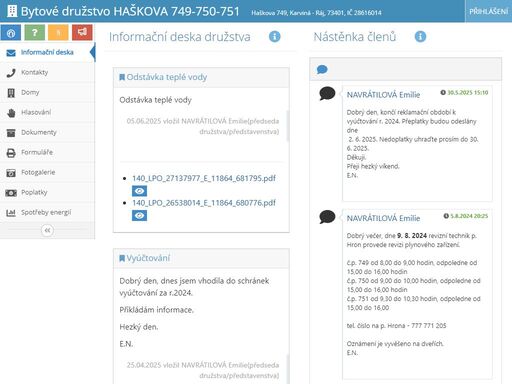Screen dimensions: 512x384
Task: Open link 140_LPO_26538014_E_11864_680776.pdf
Action: [x=204, y=203]
